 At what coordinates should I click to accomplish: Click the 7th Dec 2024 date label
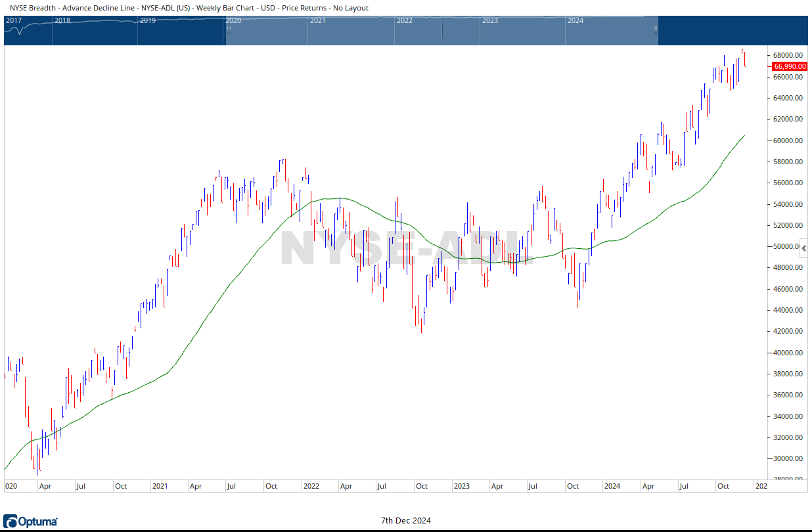point(406,521)
